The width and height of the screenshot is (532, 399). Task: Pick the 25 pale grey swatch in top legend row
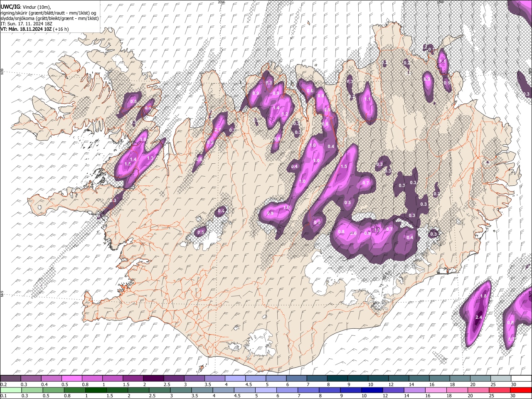coord(501,379)
